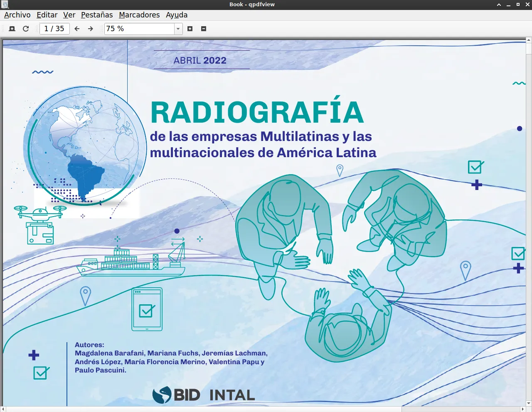Click the "Paulo Pascuini." text
This screenshot has width=532, height=412.
tap(101, 370)
